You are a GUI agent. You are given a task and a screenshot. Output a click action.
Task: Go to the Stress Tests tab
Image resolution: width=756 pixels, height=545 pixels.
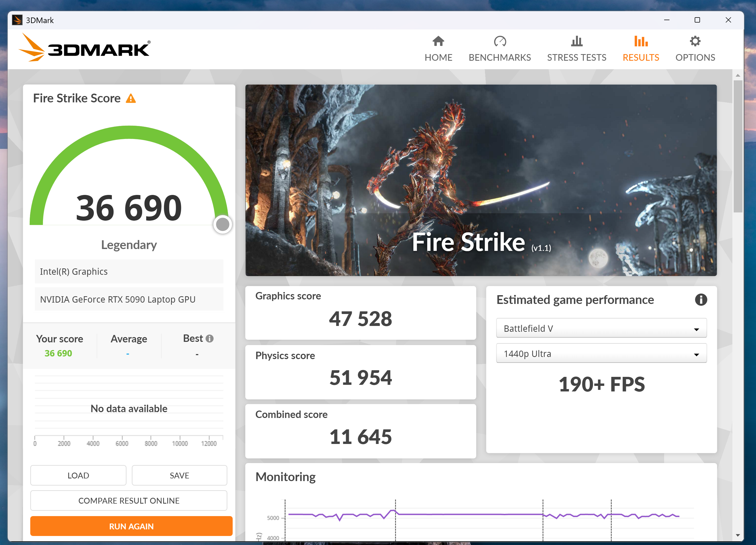[x=577, y=49]
